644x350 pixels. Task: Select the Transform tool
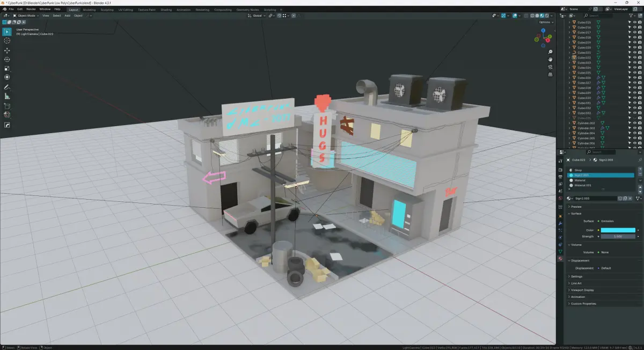pos(7,77)
